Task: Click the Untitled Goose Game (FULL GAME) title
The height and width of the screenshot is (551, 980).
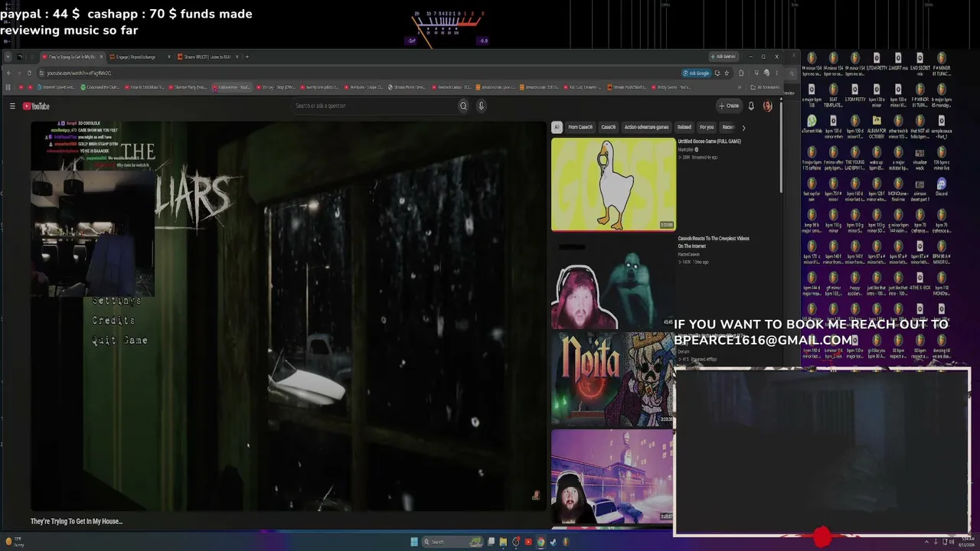Action: tap(709, 142)
